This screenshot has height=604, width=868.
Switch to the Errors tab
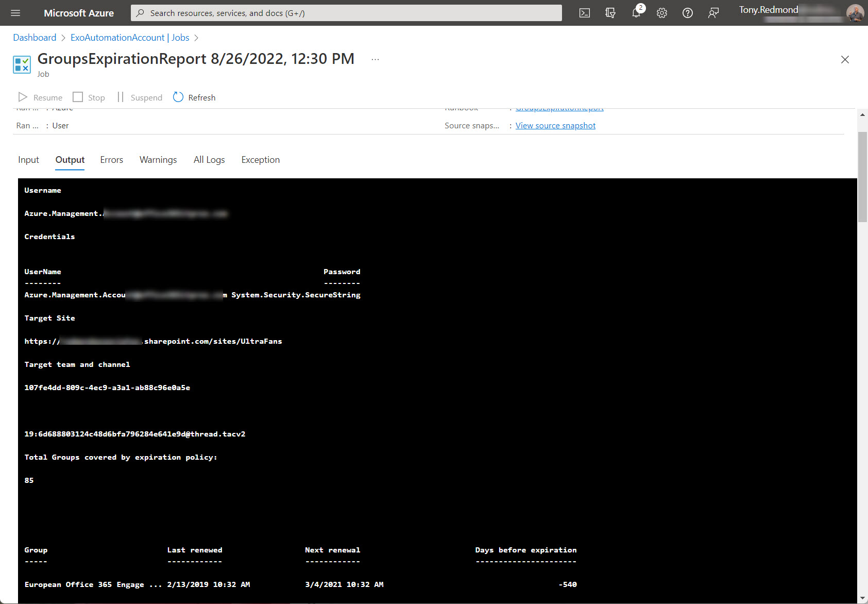pos(112,160)
